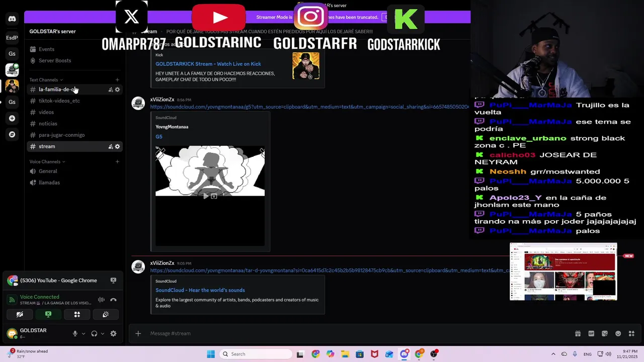Create channel under Text Channels plus
This screenshot has height=362, width=644.
pos(117,79)
